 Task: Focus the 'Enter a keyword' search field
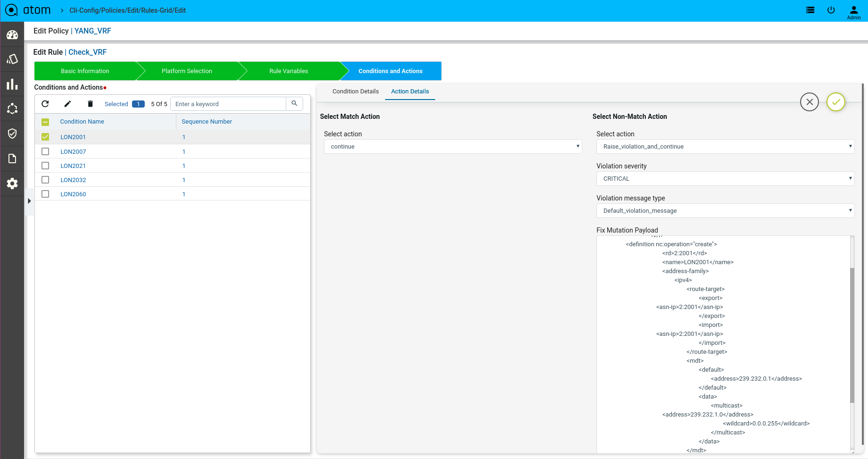click(228, 104)
